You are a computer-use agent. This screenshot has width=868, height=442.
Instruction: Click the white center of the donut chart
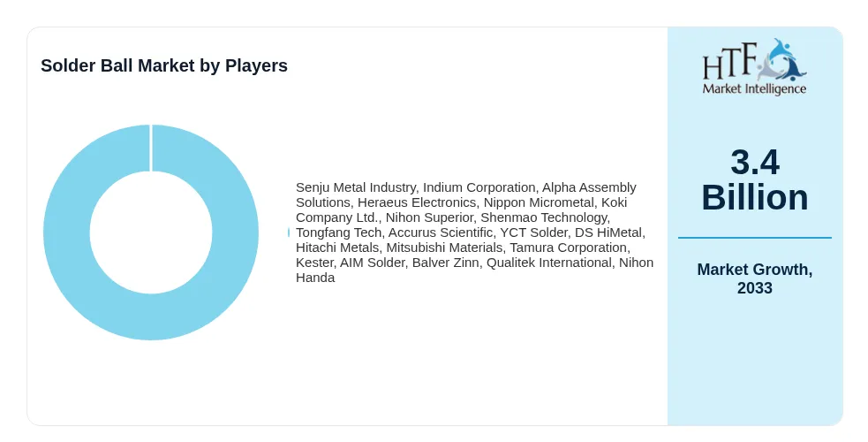pos(151,232)
